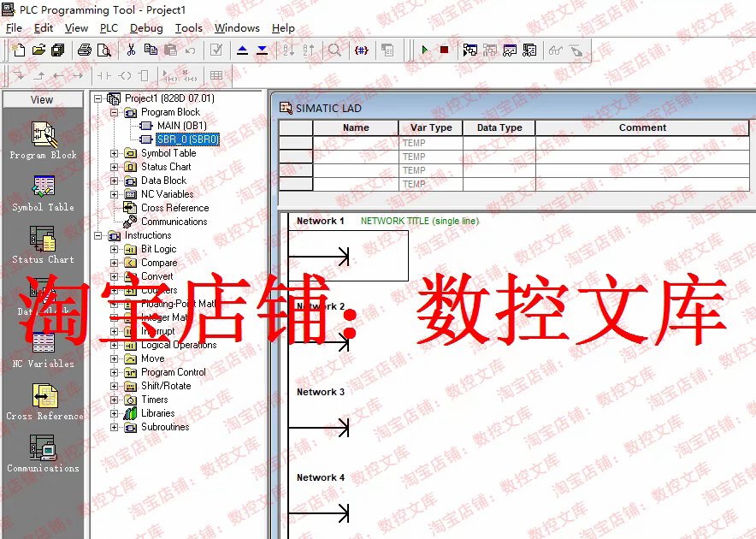Print with the printer toolbar icon

[x=85, y=50]
